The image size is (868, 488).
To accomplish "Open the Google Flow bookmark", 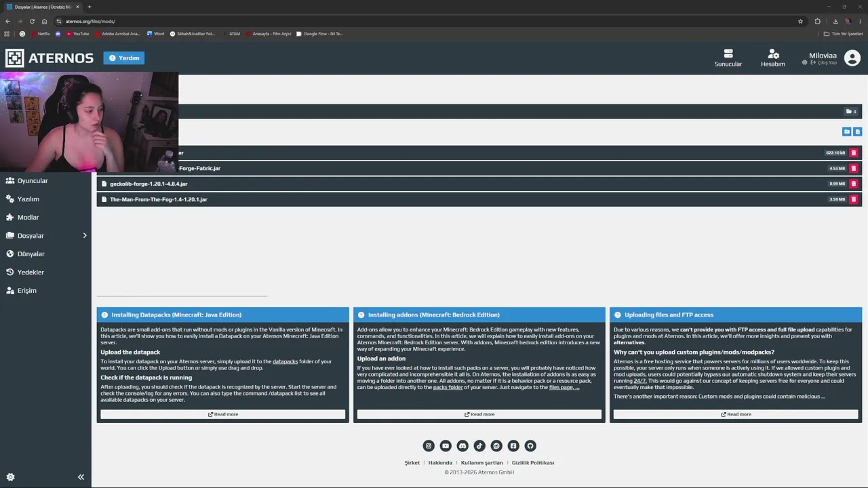I will click(319, 34).
